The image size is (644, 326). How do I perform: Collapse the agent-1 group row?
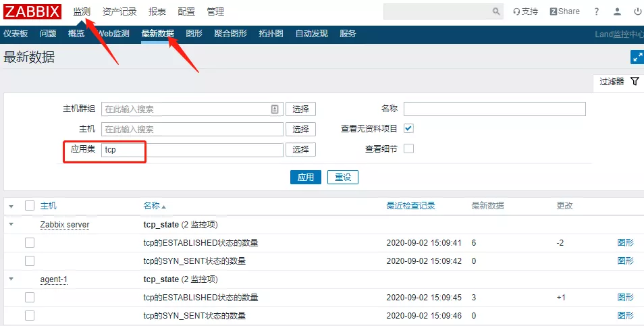(11, 279)
